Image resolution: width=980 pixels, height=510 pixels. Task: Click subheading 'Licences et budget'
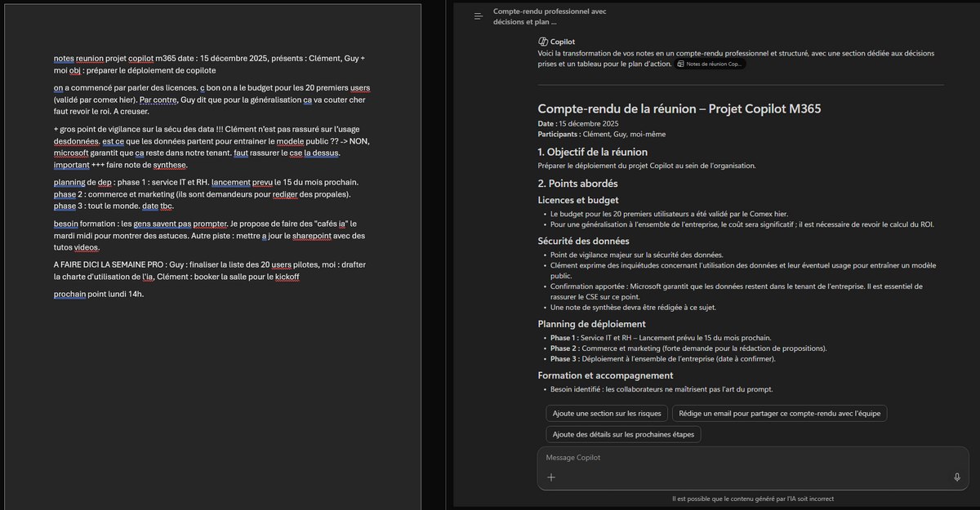578,200
